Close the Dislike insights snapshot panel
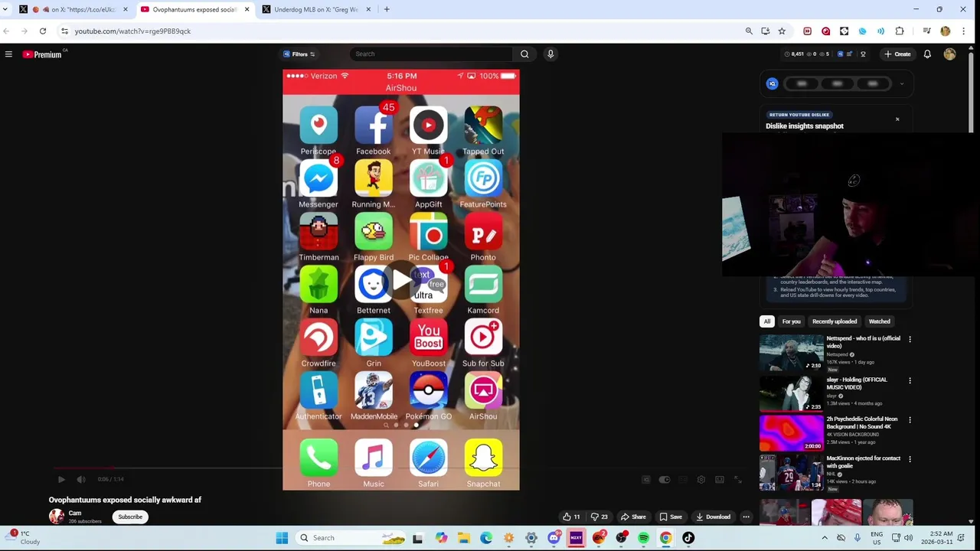Viewport: 980px width, 551px height. (x=897, y=119)
